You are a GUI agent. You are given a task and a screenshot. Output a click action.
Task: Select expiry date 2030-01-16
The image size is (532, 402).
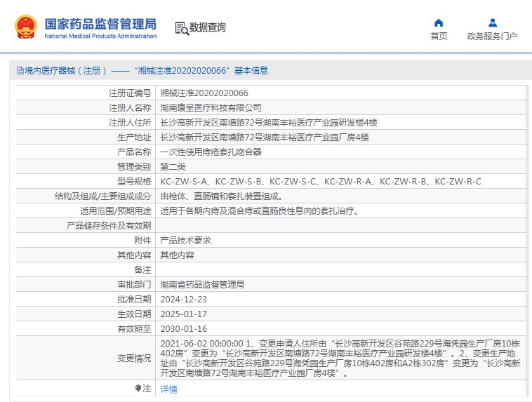[184, 329]
